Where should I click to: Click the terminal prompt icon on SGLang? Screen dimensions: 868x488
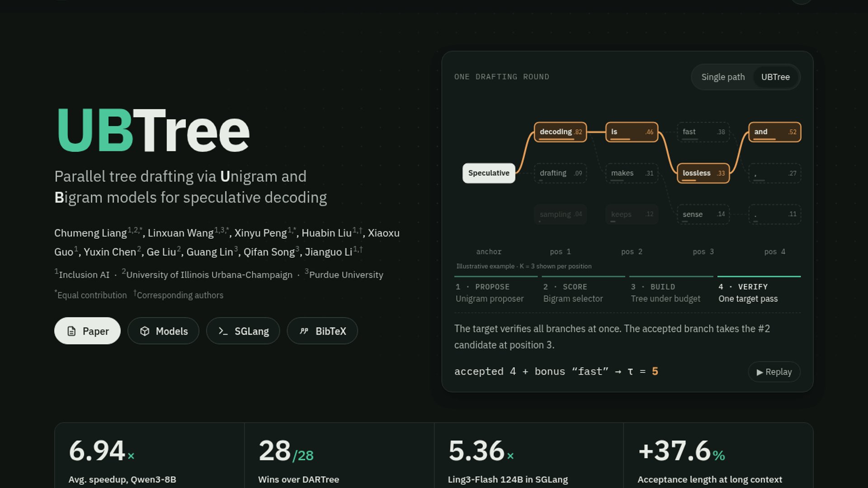[x=223, y=331]
